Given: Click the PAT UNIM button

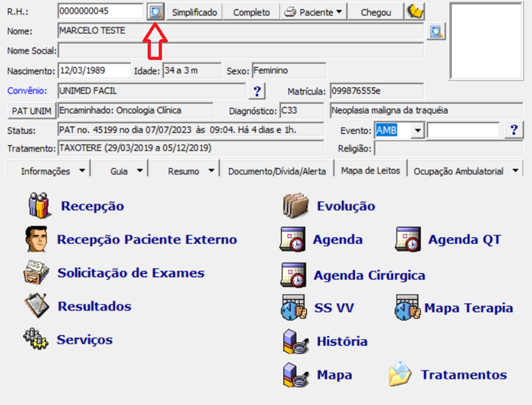Looking at the screenshot, I should pos(31,111).
